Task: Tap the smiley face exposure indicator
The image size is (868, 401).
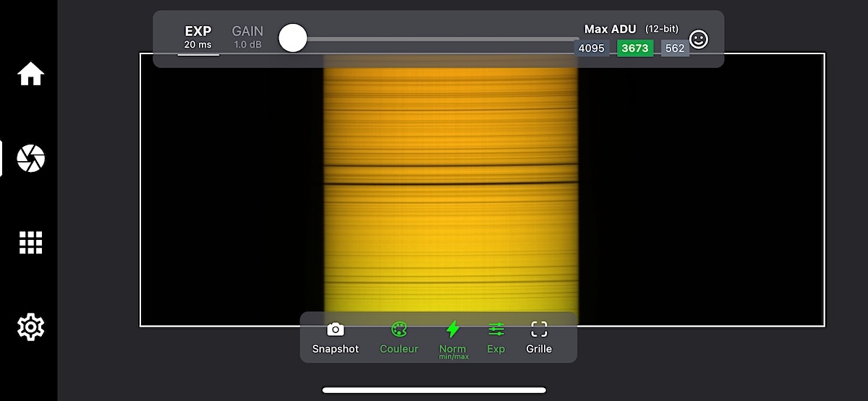Action: click(698, 40)
